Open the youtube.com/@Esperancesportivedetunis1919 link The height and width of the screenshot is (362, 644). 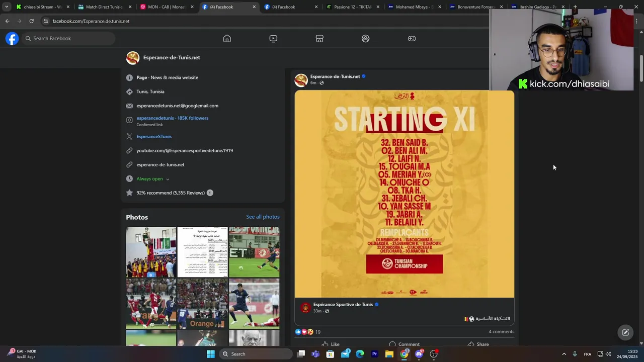click(185, 151)
